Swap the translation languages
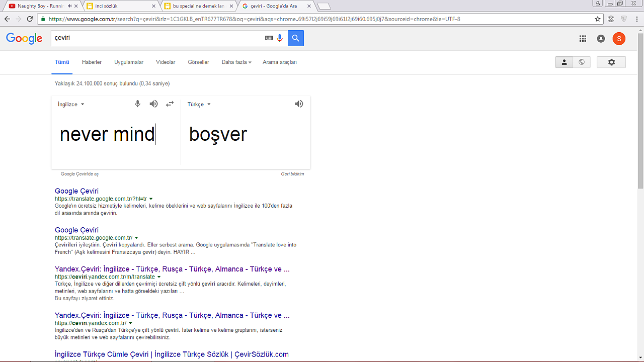This screenshot has height=362, width=644. pyautogui.click(x=170, y=104)
